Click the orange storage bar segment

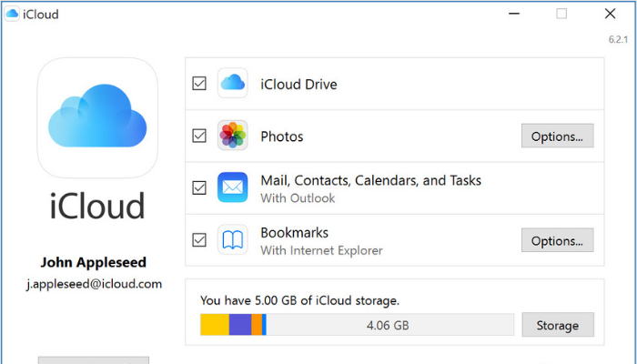(x=257, y=325)
